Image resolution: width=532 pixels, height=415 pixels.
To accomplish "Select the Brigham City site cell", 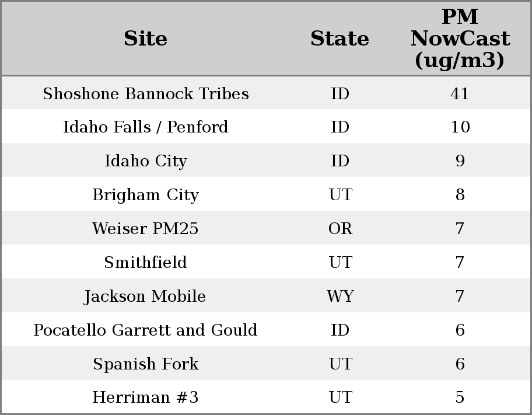I will click(146, 195).
